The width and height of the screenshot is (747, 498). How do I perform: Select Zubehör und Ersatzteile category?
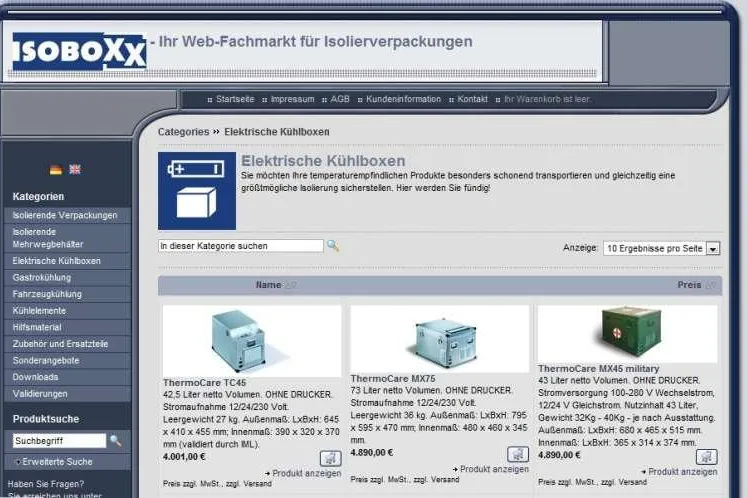pos(67,344)
